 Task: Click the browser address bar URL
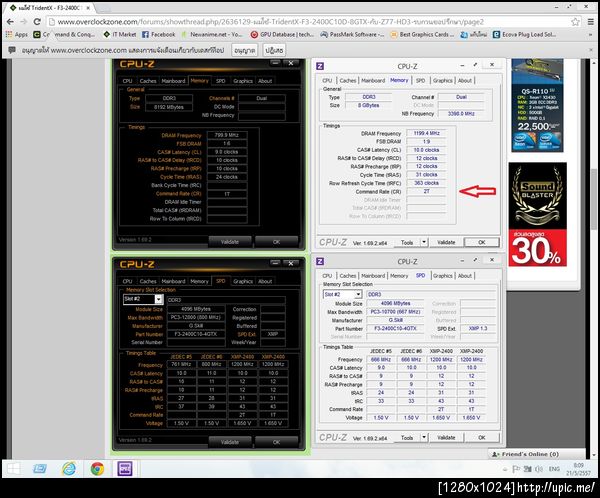270,22
